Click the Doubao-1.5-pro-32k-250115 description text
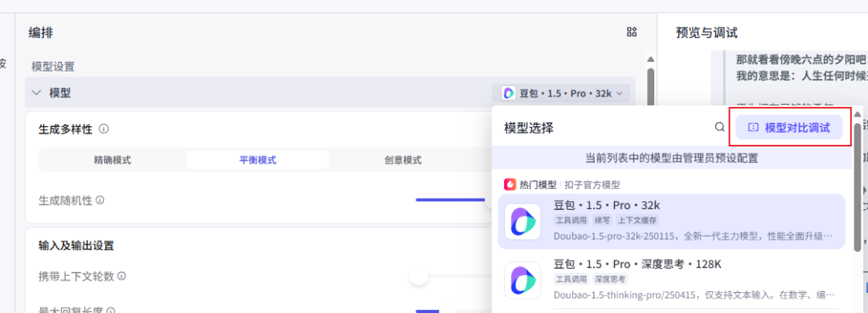Screen dimensions: 868x313 693,236
